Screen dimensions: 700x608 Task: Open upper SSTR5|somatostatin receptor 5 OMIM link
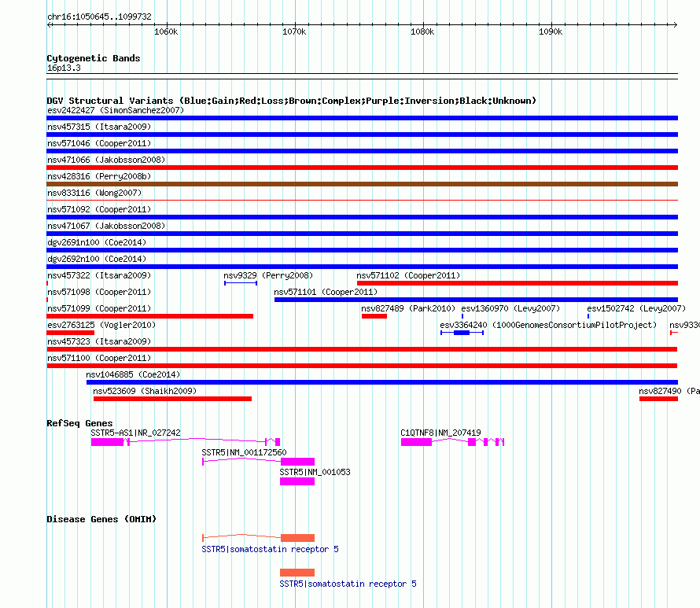(x=270, y=549)
